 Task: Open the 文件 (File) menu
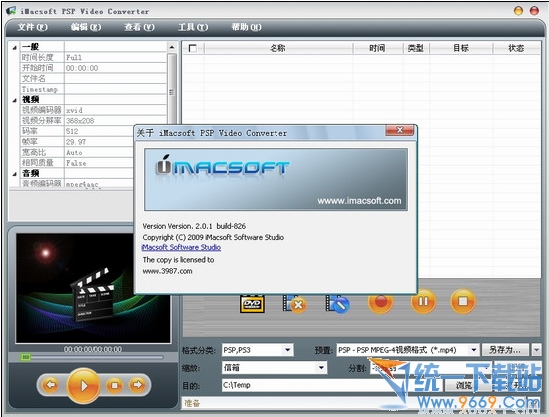coord(33,27)
